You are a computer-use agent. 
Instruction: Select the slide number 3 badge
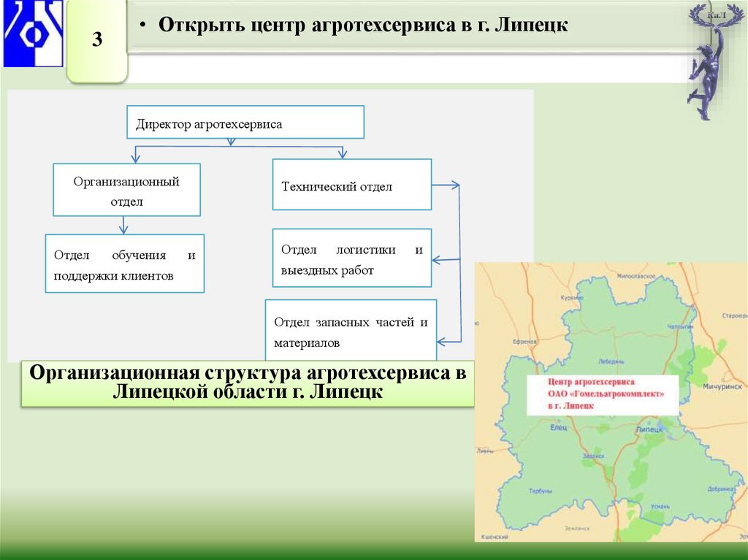[x=97, y=40]
